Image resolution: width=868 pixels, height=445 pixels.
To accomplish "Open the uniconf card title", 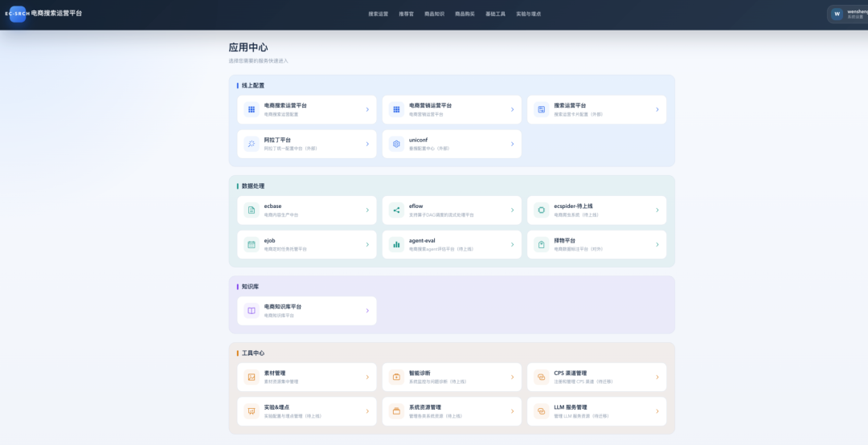I will pyautogui.click(x=419, y=140).
